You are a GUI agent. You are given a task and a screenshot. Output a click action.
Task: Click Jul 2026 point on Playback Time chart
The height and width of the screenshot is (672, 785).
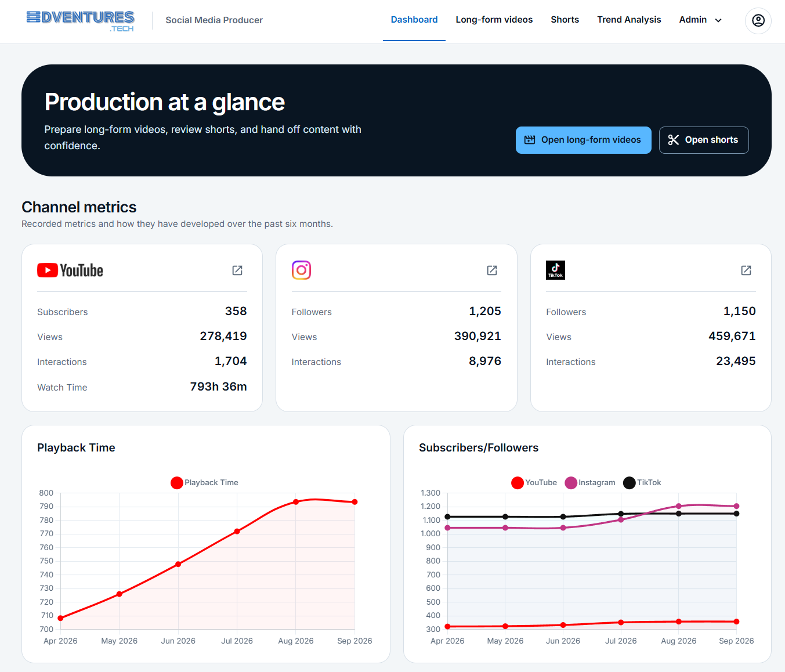tap(237, 531)
